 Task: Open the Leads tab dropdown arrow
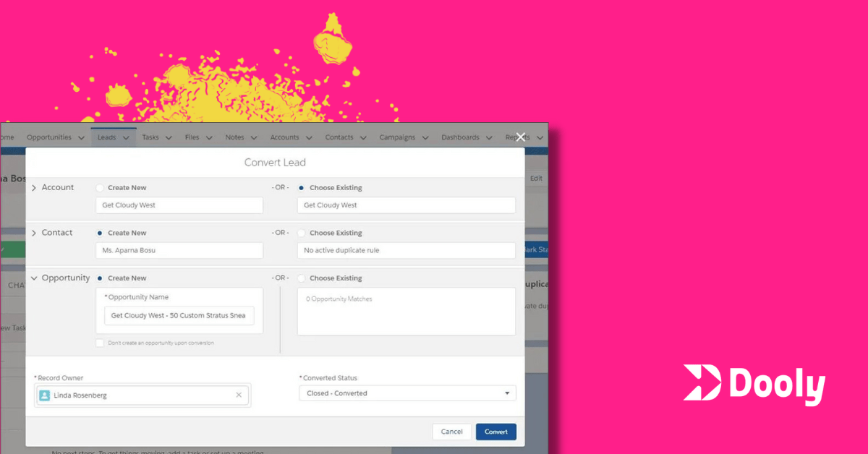tap(127, 137)
